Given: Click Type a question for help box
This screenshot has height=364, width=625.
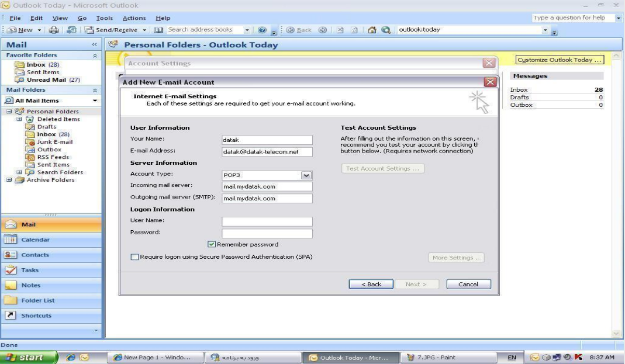Looking at the screenshot, I should click(x=573, y=18).
